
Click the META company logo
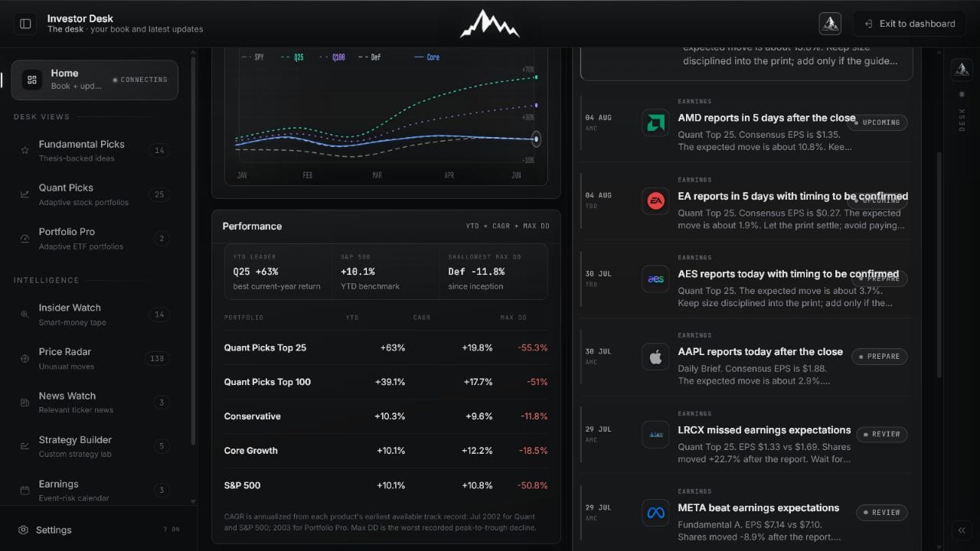click(x=655, y=514)
